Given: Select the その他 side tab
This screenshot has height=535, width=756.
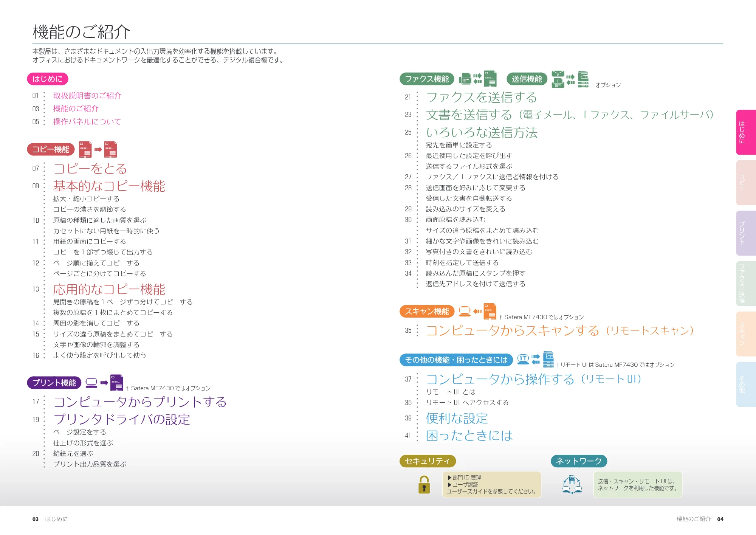Looking at the screenshot, I should 746,384.
